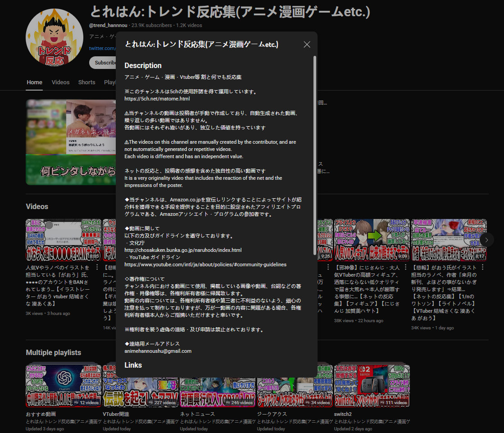Viewport: 504px width, 433px height.
Task: Click the channel name under switch2 playlist
Action: coord(372,421)
